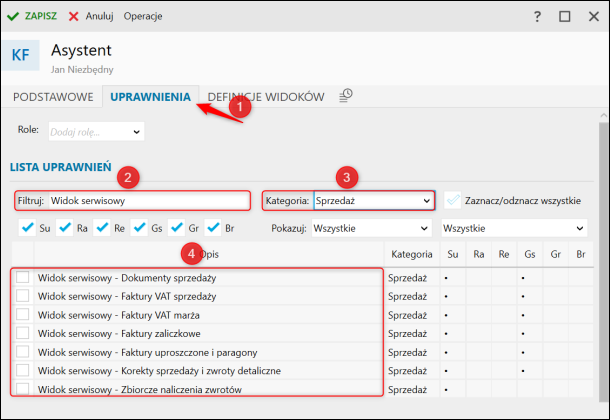Click the scrollbar up arrow
This screenshot has width=610, height=420.
coord(603,116)
